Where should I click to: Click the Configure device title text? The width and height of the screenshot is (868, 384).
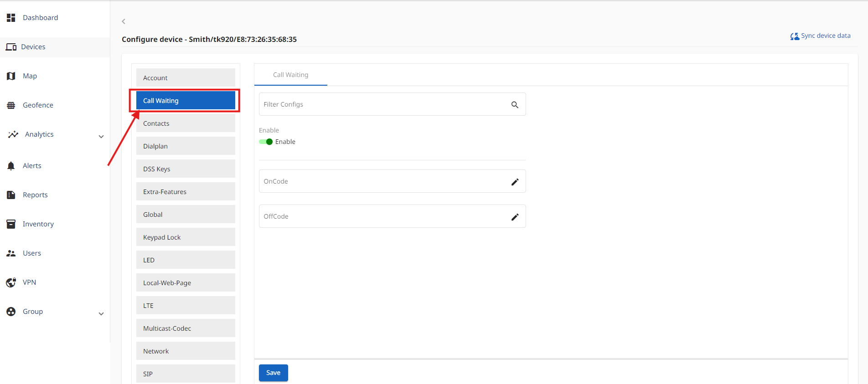pos(209,39)
